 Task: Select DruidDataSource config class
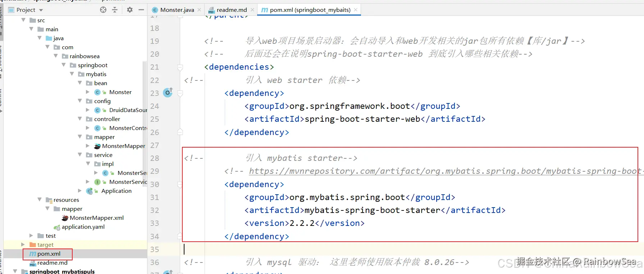click(128, 110)
